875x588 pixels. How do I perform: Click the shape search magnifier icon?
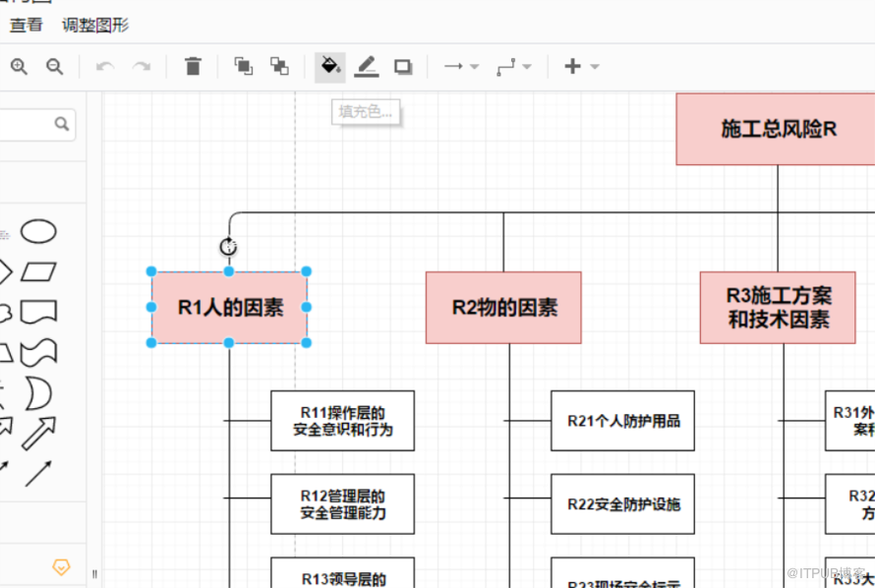[61, 124]
